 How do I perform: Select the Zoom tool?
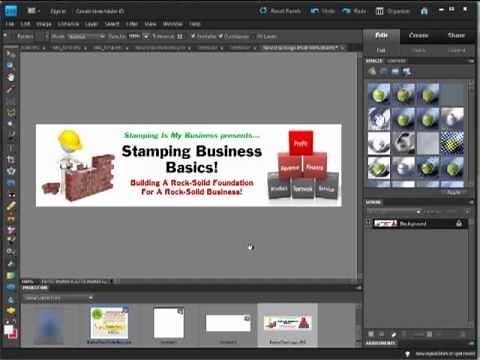[x=11, y=65]
